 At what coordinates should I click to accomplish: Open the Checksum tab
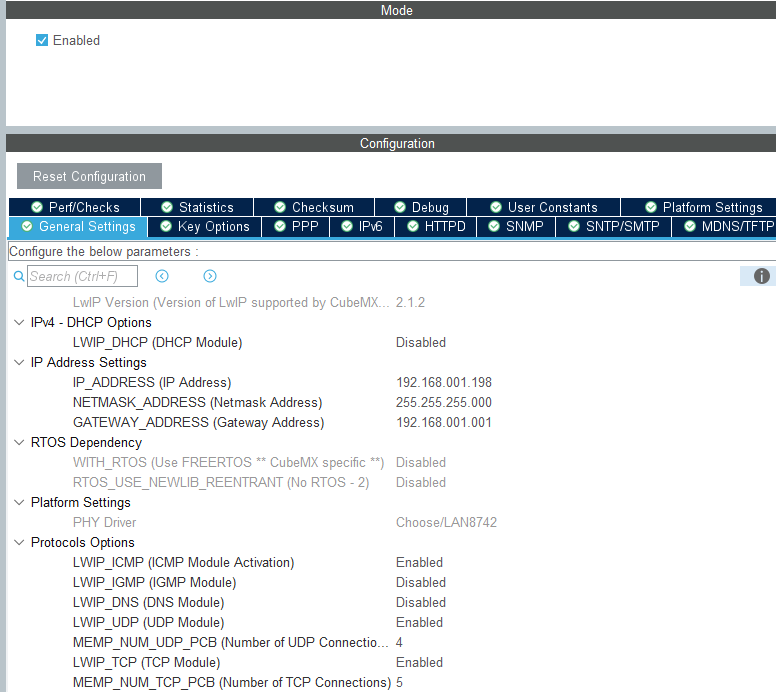314,207
